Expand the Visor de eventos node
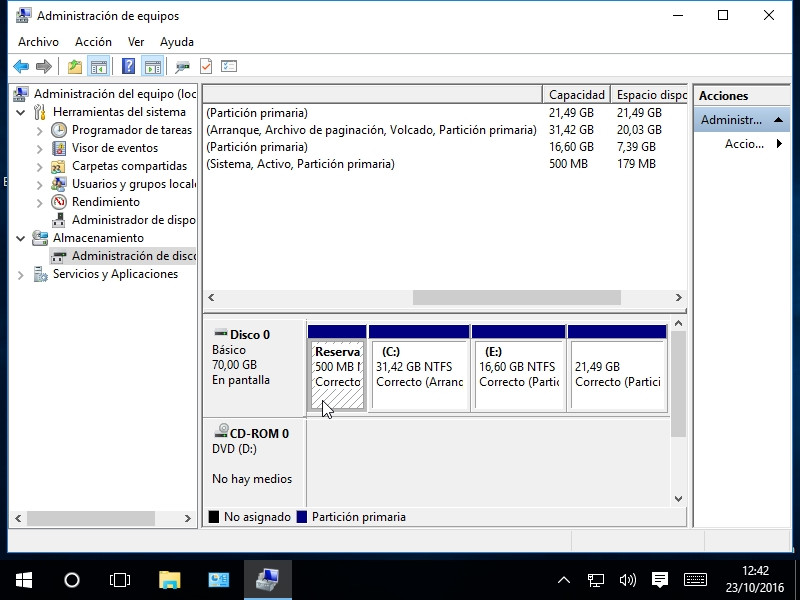 pos(40,148)
